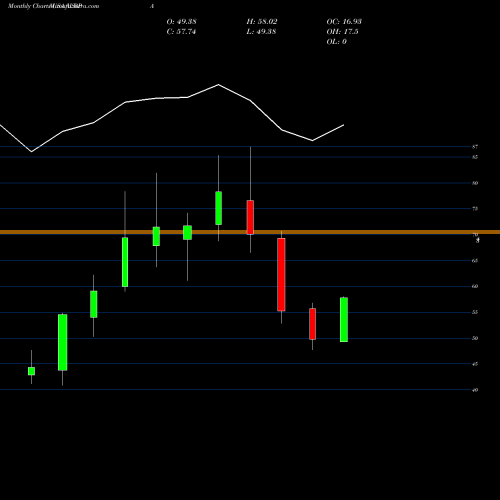
Task: Click the 60 price axis label
Action: pos(475,286)
